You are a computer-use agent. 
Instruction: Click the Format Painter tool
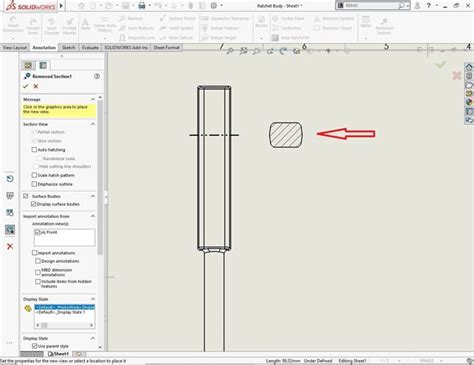click(69, 26)
